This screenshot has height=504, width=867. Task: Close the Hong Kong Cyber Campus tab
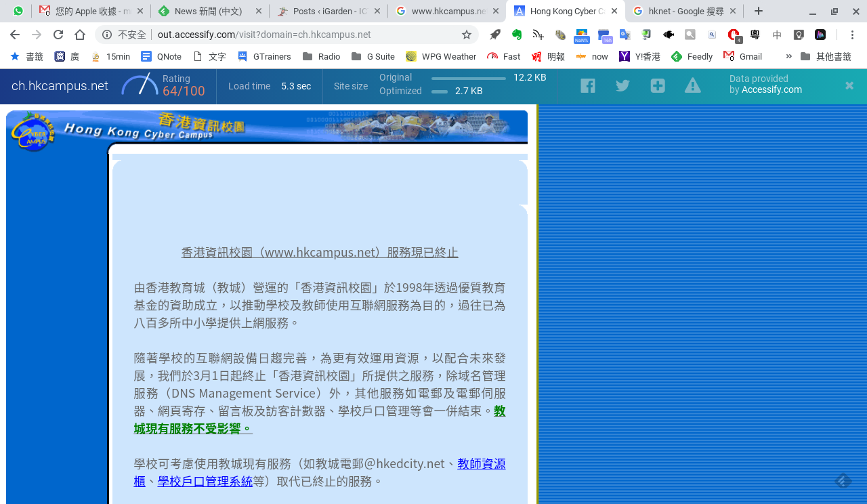coord(614,11)
